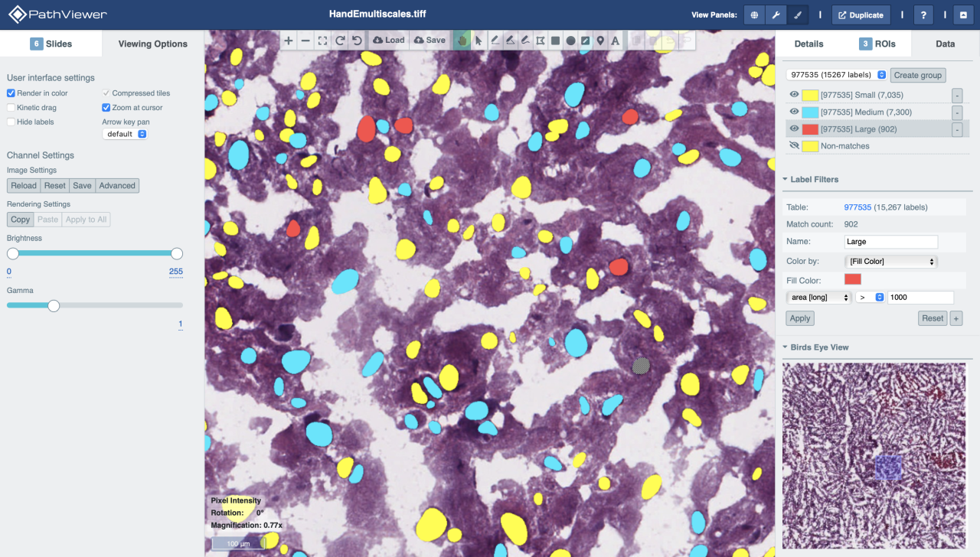The width and height of the screenshot is (980, 557).
Task: Zoom in with the plus toolbar icon
Action: coord(288,41)
